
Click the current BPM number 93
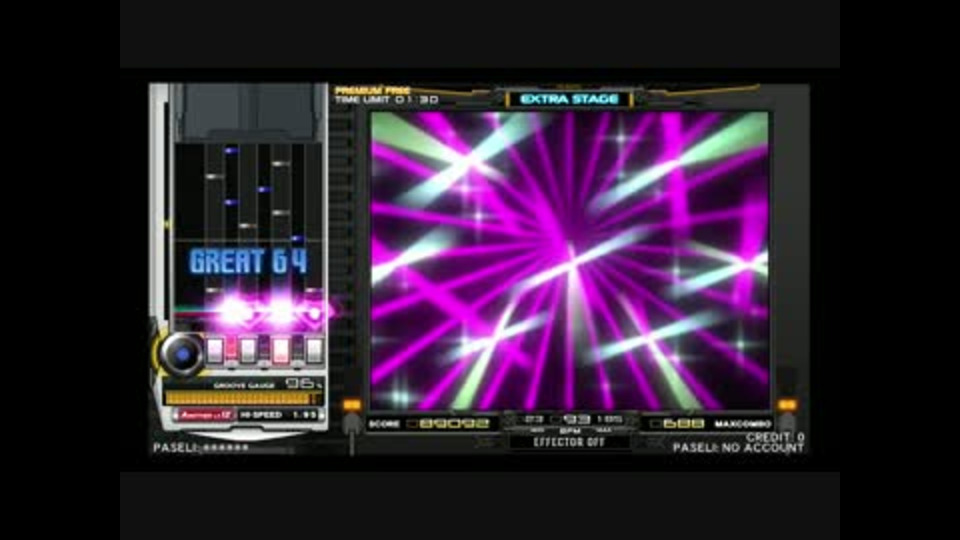576,419
